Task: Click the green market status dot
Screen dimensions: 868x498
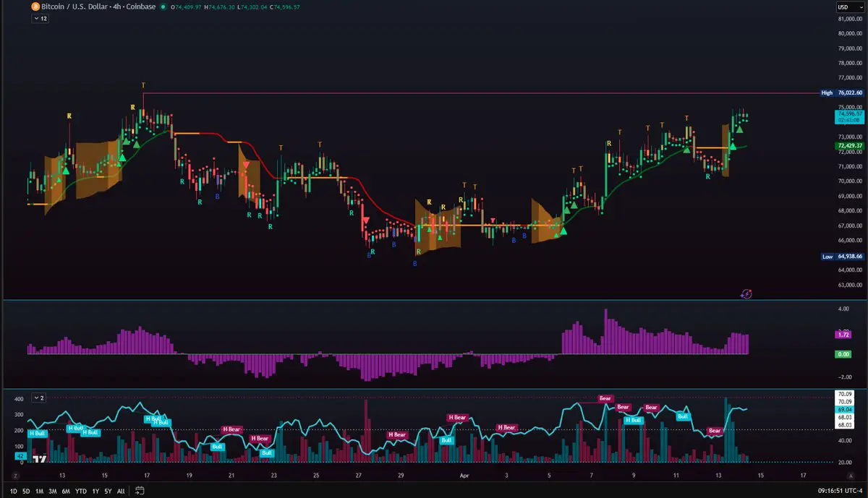Action: point(162,7)
